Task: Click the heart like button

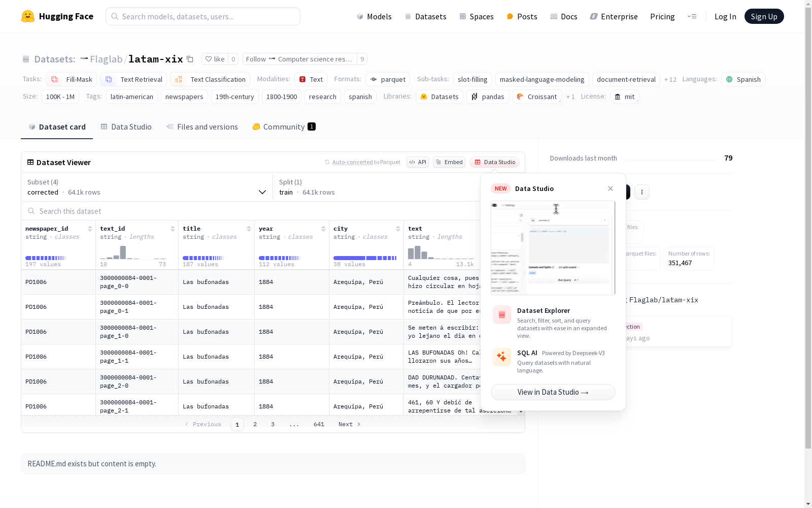Action: click(215, 59)
